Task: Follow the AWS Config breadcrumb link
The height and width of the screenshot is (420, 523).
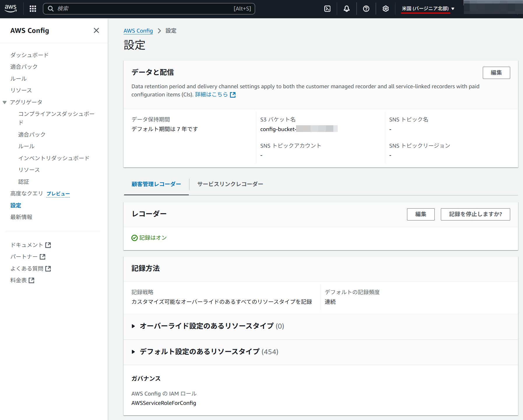Action: click(x=138, y=31)
